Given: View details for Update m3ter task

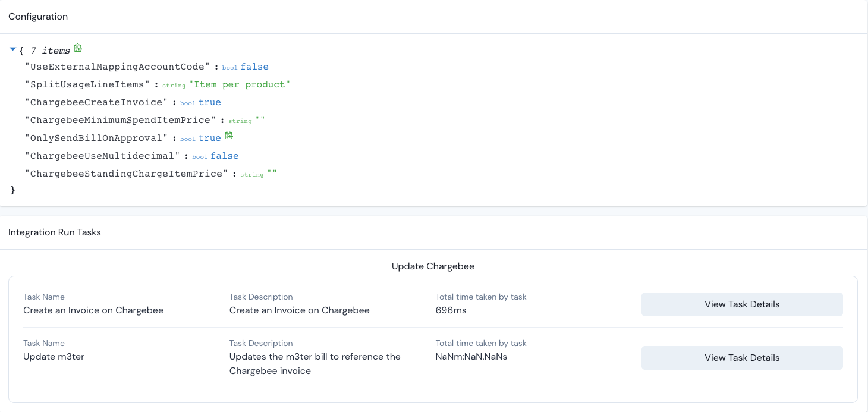Looking at the screenshot, I should pyautogui.click(x=742, y=358).
